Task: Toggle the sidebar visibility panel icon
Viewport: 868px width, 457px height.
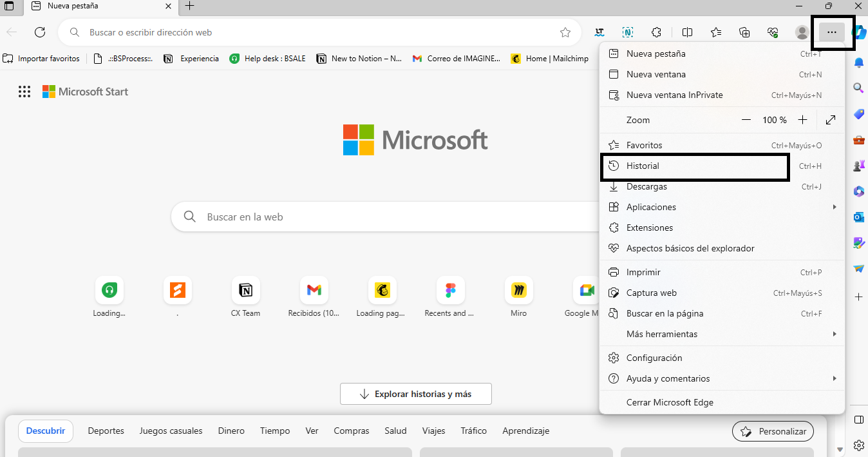Action: (859, 420)
